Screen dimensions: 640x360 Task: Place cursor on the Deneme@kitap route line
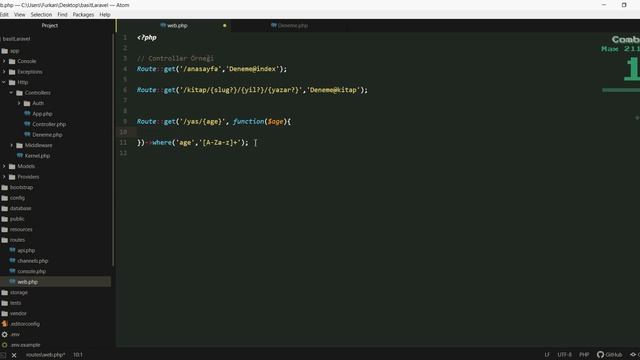(x=252, y=90)
